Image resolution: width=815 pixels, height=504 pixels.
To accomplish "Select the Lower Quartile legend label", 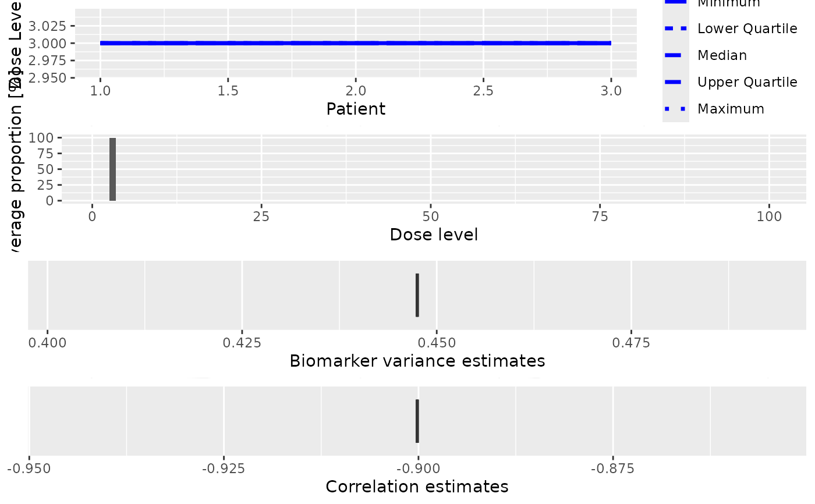I will coord(739,29).
